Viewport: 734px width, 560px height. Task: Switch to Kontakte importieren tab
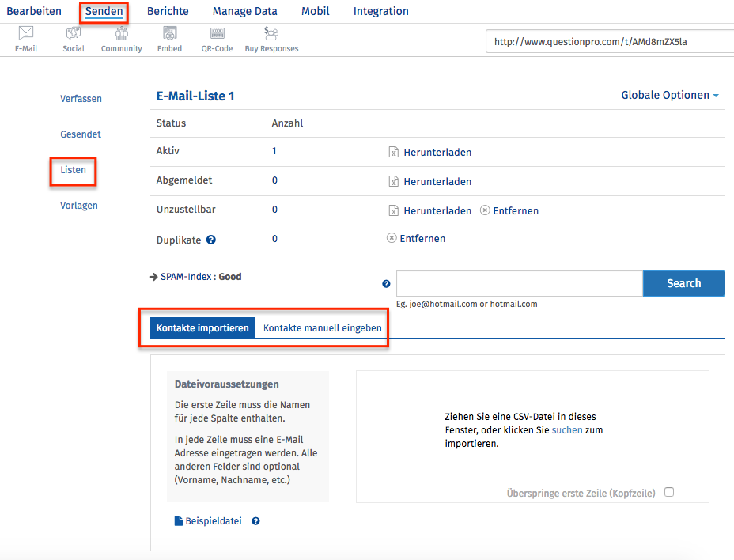click(x=202, y=327)
